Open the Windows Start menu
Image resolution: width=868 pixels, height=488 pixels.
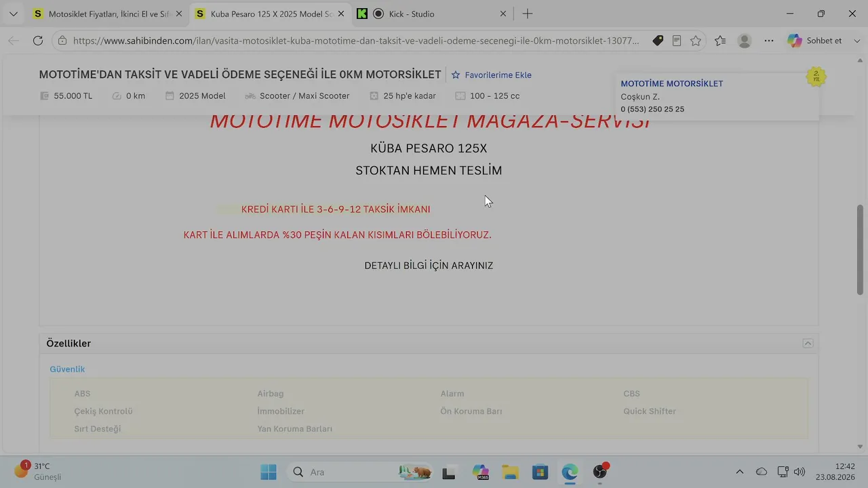269,472
